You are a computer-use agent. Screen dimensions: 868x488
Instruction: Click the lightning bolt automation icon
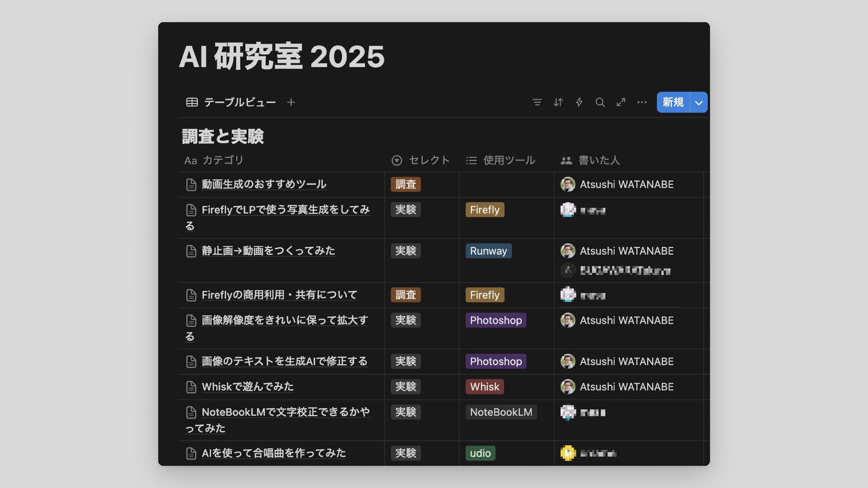(x=579, y=103)
